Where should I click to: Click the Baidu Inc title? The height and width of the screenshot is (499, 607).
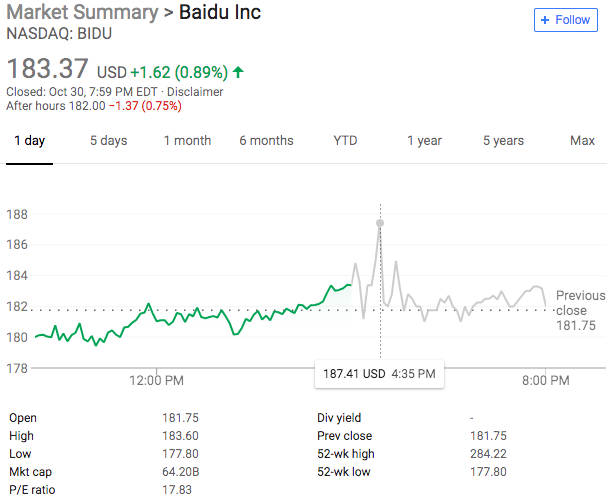[x=220, y=13]
